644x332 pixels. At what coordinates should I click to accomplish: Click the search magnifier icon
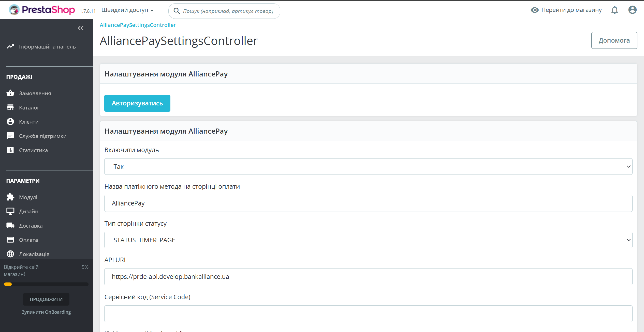[177, 11]
